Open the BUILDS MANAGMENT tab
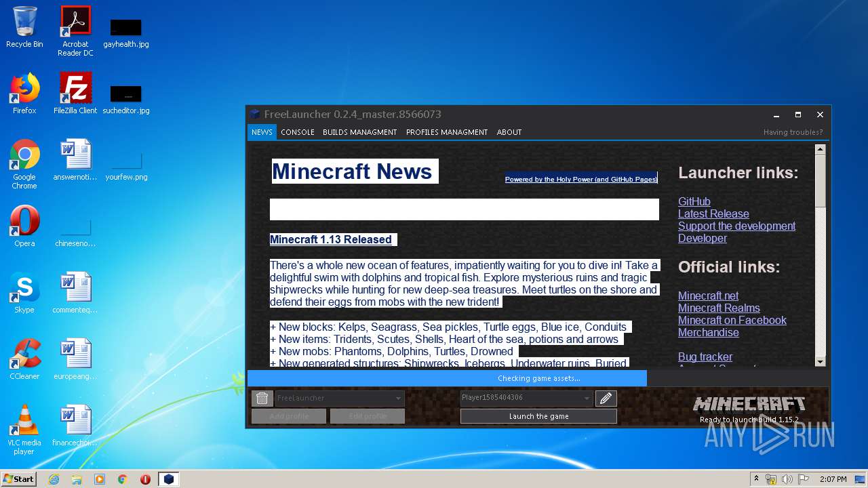 360,132
